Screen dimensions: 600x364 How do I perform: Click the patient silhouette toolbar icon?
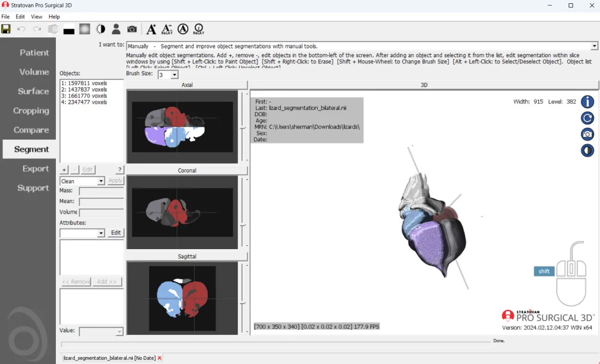pyautogui.click(x=116, y=30)
